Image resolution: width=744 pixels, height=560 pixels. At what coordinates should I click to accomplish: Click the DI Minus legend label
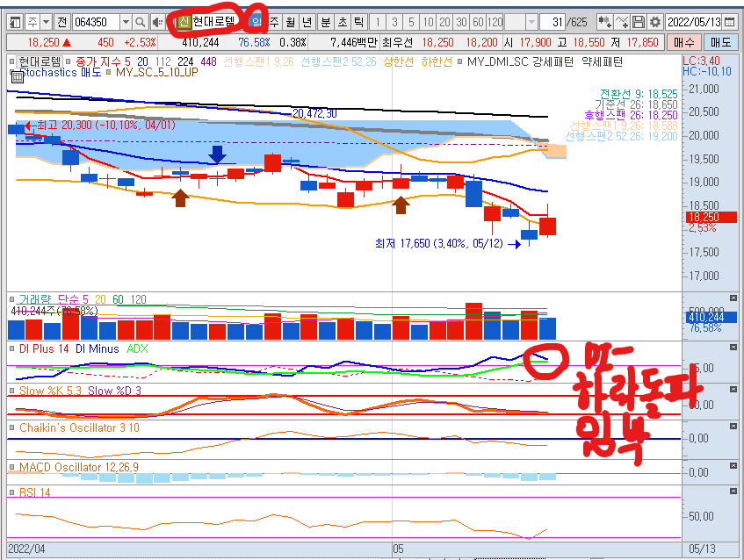[98, 349]
